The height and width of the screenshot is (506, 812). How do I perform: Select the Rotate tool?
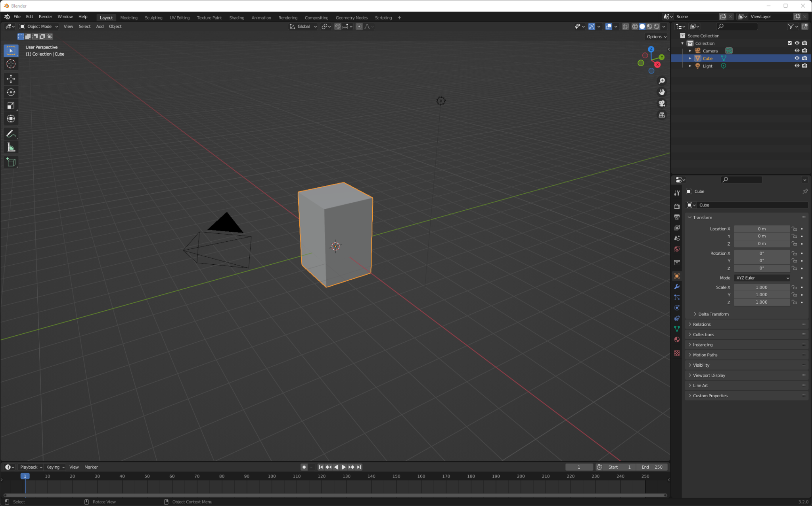[11, 92]
